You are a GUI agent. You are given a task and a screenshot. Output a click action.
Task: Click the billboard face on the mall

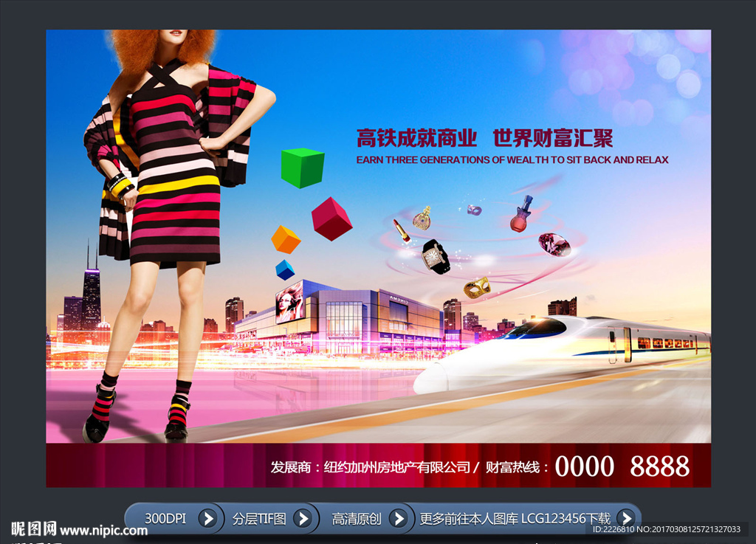289,302
